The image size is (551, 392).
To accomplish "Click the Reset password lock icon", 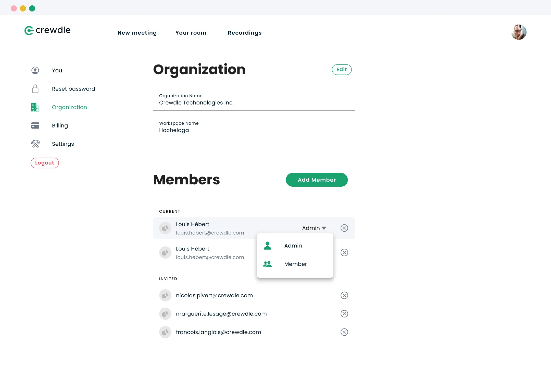I will 35,89.
